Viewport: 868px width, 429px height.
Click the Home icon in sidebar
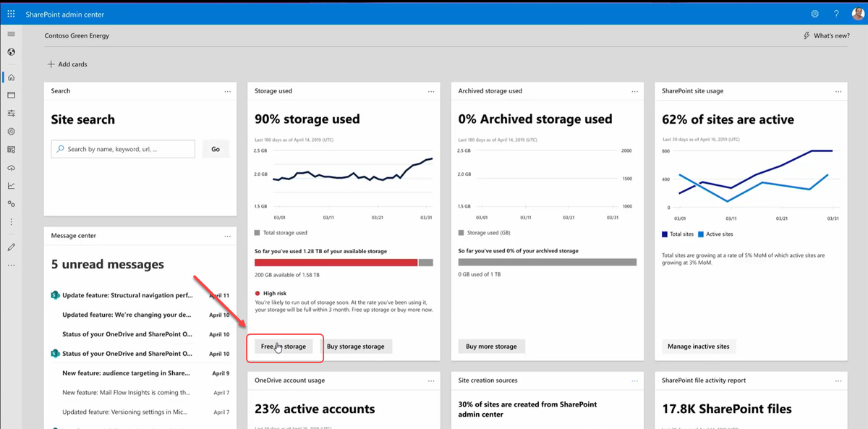click(11, 77)
